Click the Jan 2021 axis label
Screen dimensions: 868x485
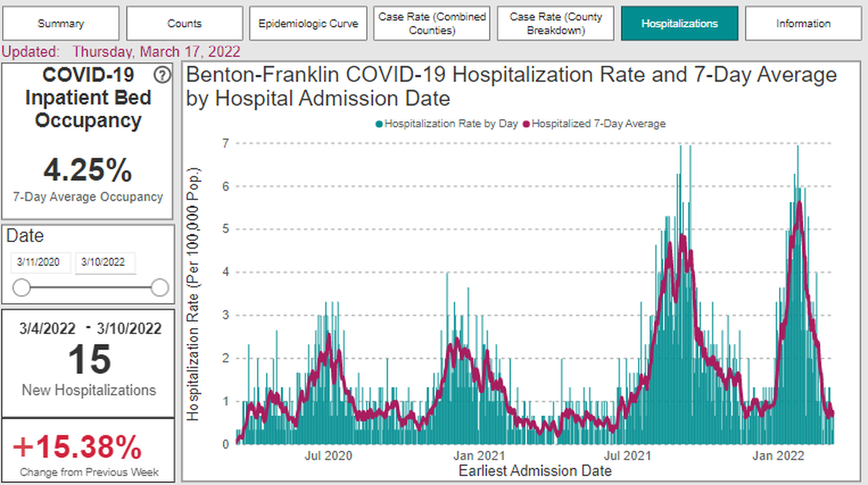pyautogui.click(x=481, y=456)
